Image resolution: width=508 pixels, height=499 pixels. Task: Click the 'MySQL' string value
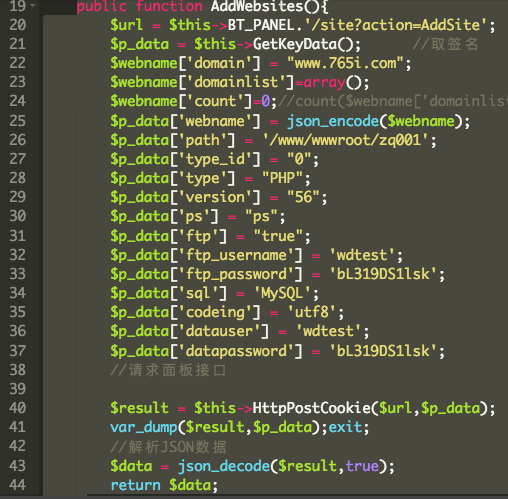(282, 294)
